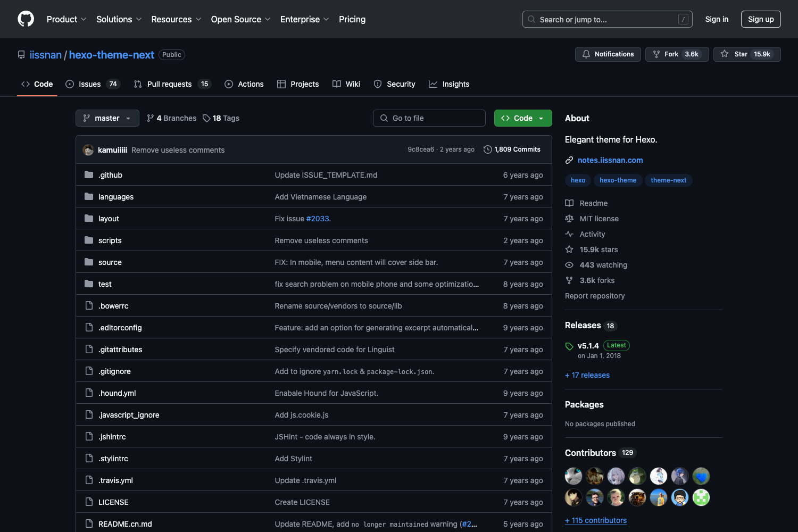798x532 pixels.
Task: Open the + 115 contributors link
Action: point(596,520)
